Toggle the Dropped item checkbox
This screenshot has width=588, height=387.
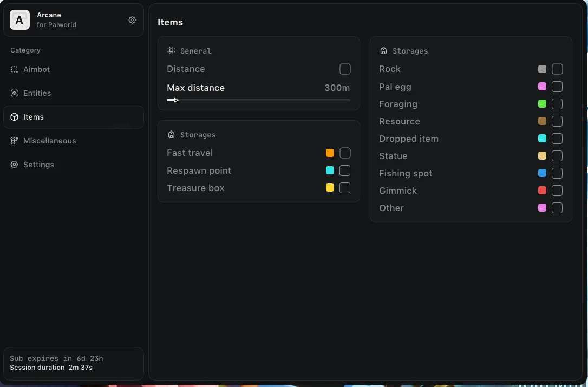557,139
